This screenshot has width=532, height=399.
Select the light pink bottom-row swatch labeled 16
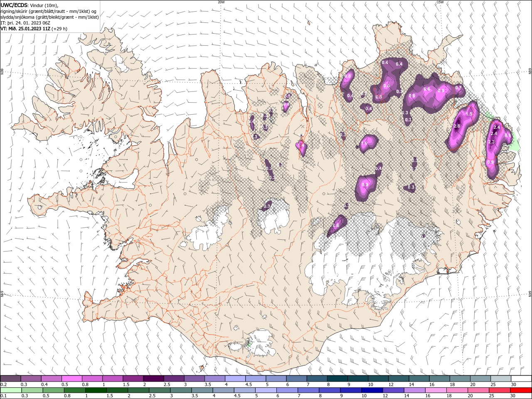[436, 390]
